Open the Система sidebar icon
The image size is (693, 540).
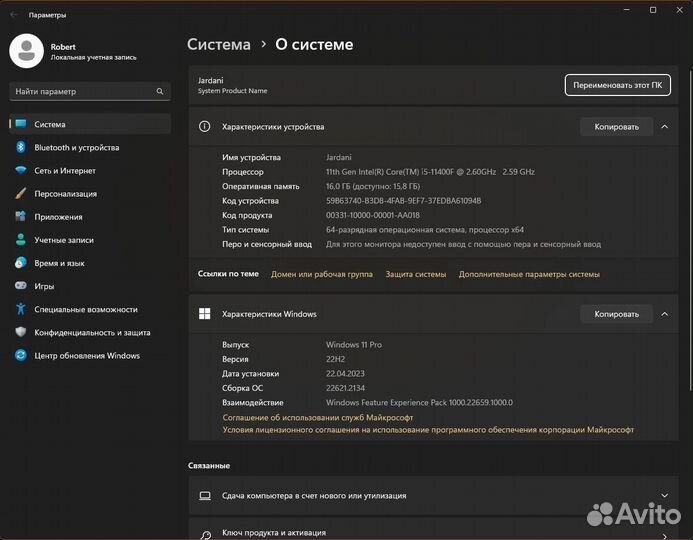pyautogui.click(x=21, y=124)
